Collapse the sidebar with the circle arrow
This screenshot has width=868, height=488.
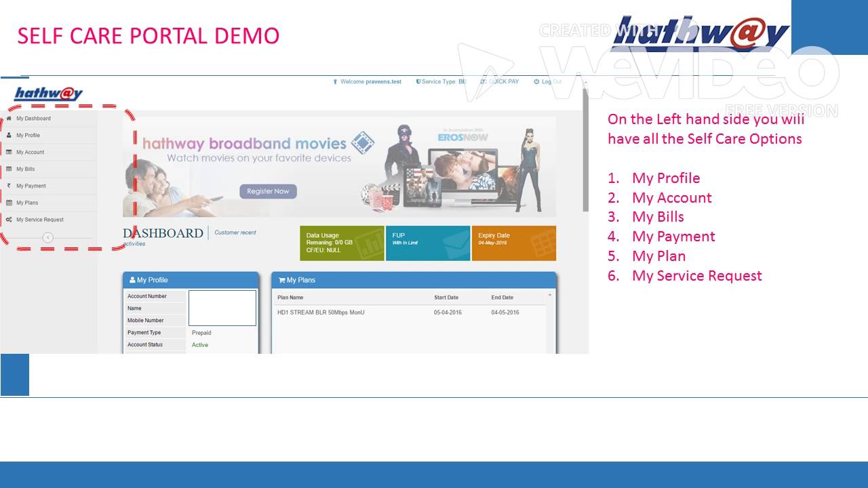click(x=47, y=237)
